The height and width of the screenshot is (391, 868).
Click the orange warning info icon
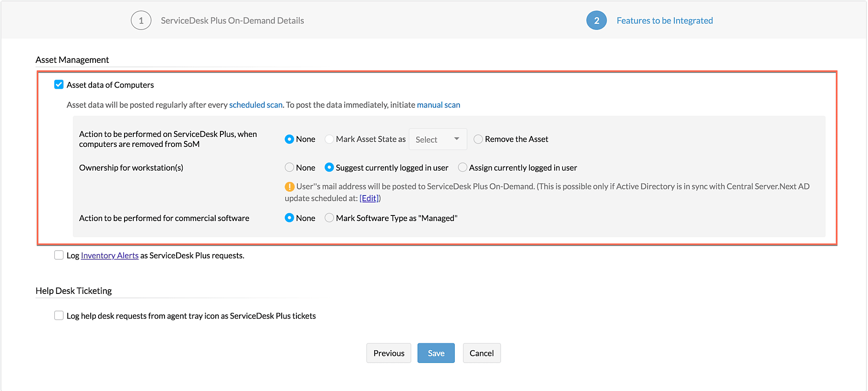(289, 187)
